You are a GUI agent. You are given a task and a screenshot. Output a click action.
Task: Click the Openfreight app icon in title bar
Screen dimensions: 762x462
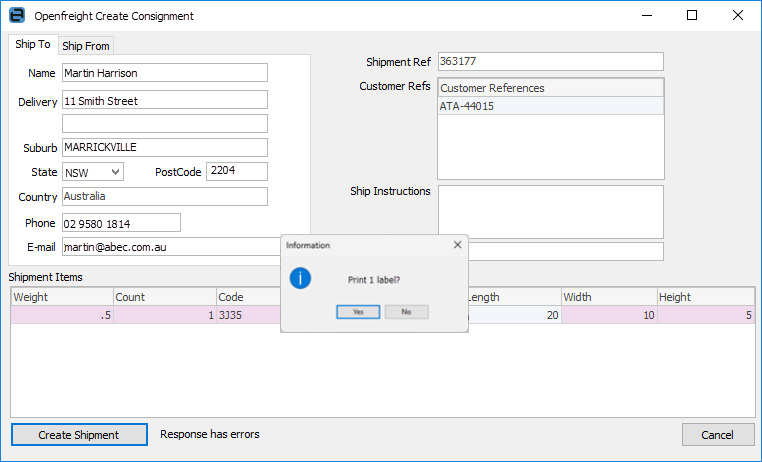[x=17, y=16]
